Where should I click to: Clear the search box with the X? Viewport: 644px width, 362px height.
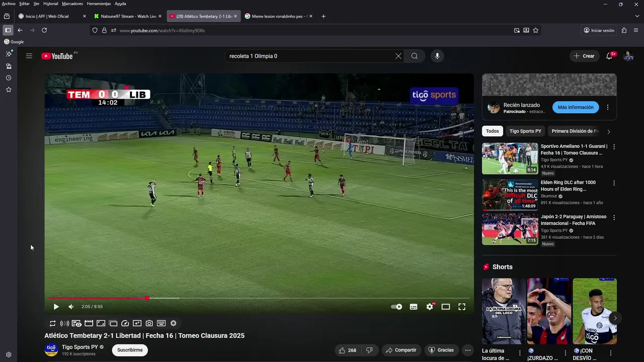[x=398, y=56]
